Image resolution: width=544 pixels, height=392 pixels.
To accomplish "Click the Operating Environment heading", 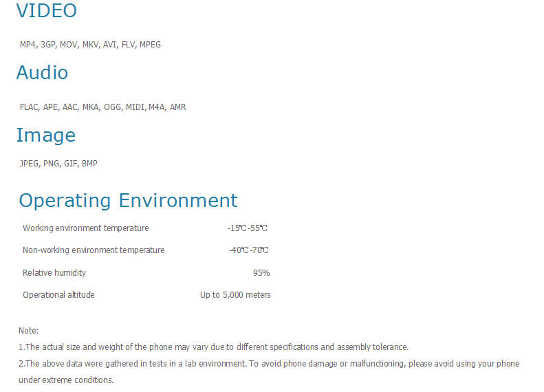I will (x=128, y=201).
